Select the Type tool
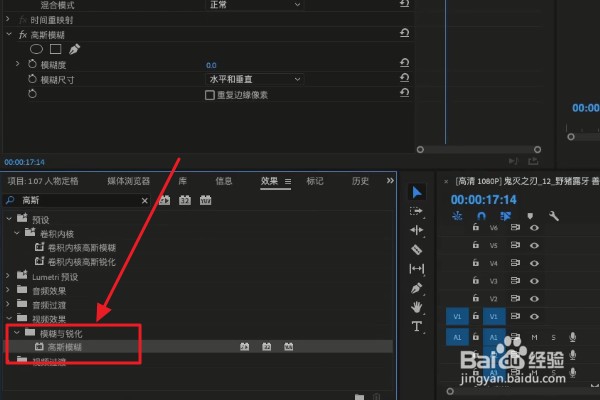Screen dimensions: 600x400 (x=417, y=327)
